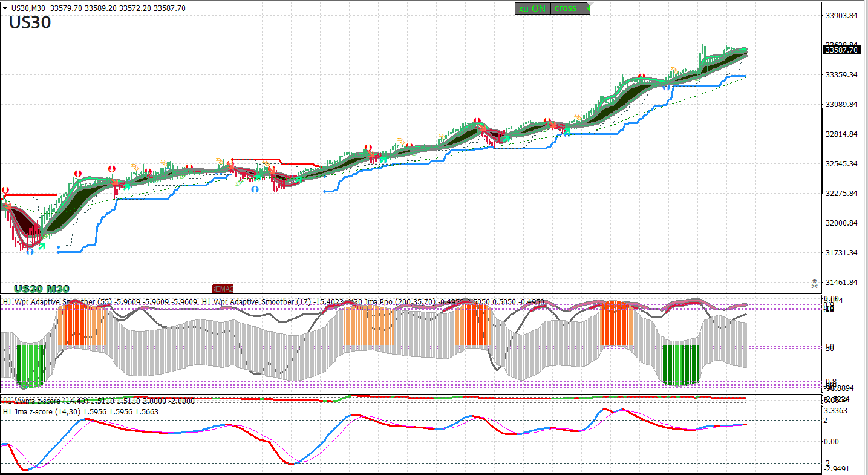
Task: Click the 32000.84 price scale label
Action: (841, 223)
